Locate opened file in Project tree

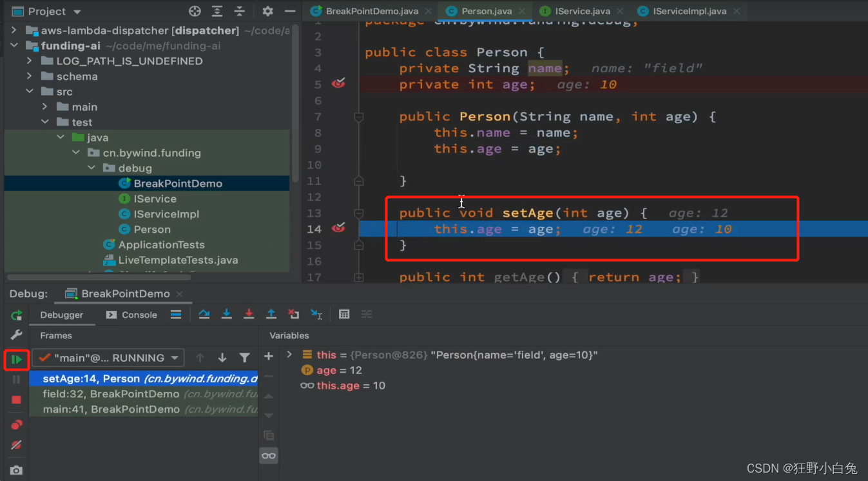coord(195,12)
